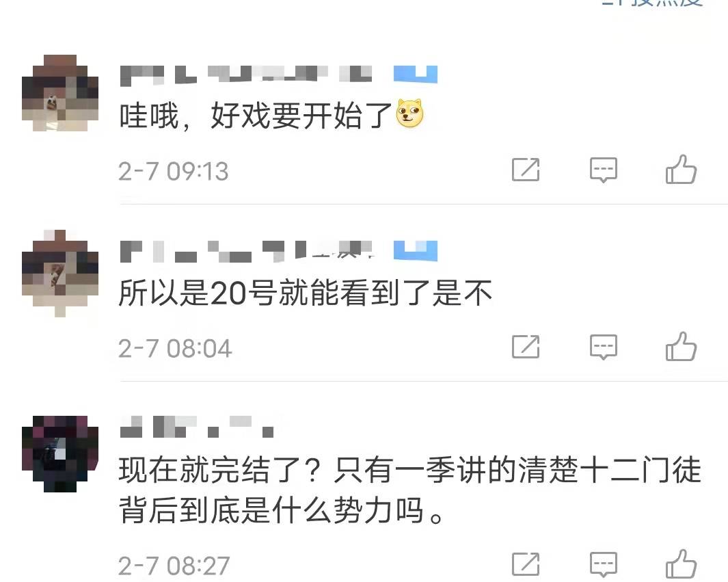Share the 哇哦好戏要开始了 comment

point(526,170)
